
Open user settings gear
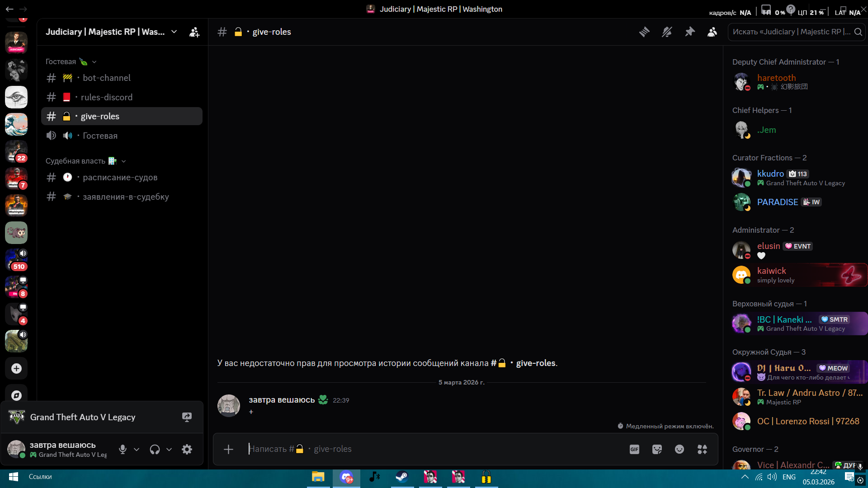187,449
